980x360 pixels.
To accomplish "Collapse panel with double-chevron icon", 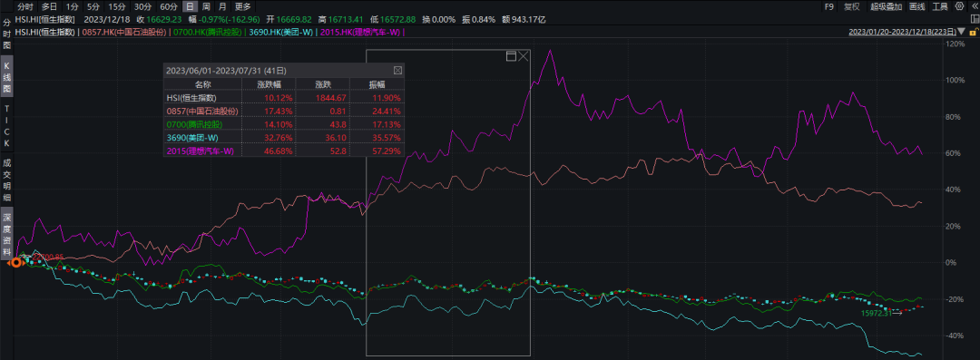I will pos(975,6).
